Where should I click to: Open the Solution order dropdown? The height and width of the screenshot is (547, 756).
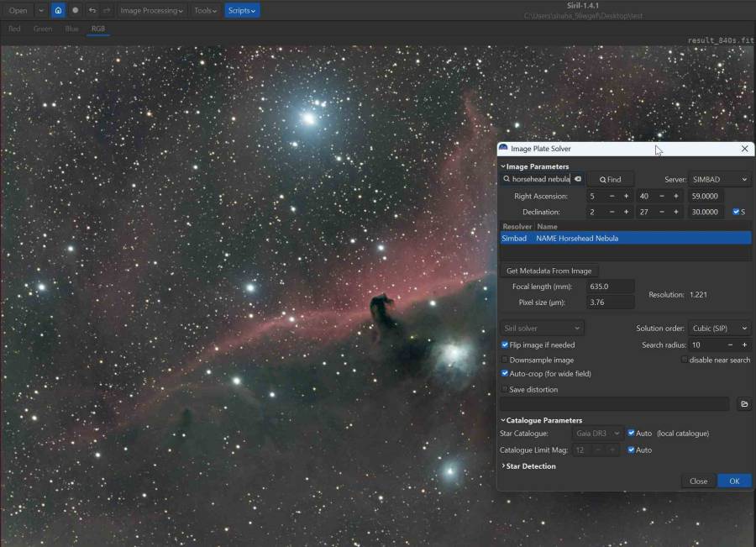[718, 329]
